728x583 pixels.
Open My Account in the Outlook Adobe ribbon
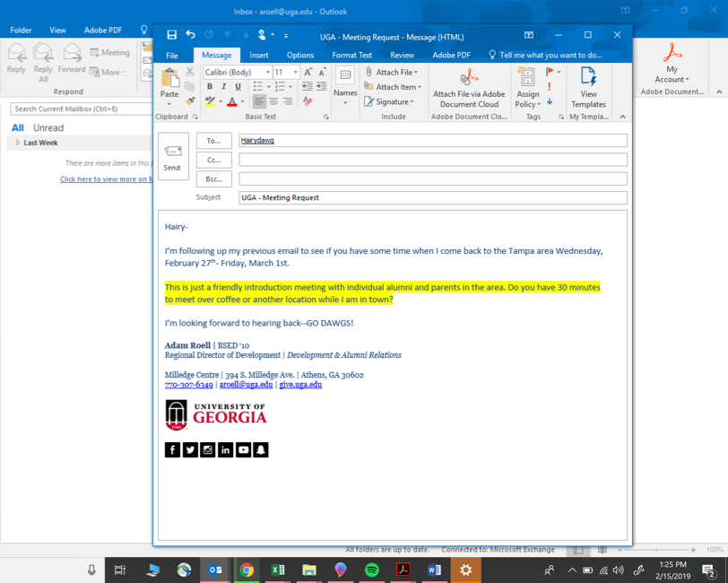pos(672,63)
